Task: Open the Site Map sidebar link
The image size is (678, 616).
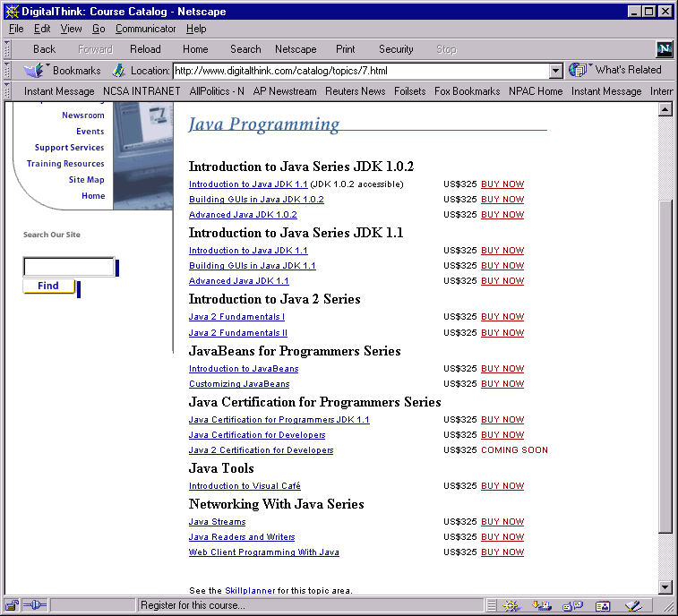Action: (87, 179)
